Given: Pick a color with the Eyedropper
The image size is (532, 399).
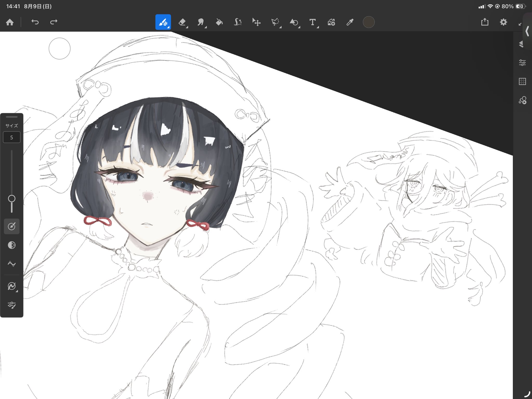Looking at the screenshot, I should 350,22.
